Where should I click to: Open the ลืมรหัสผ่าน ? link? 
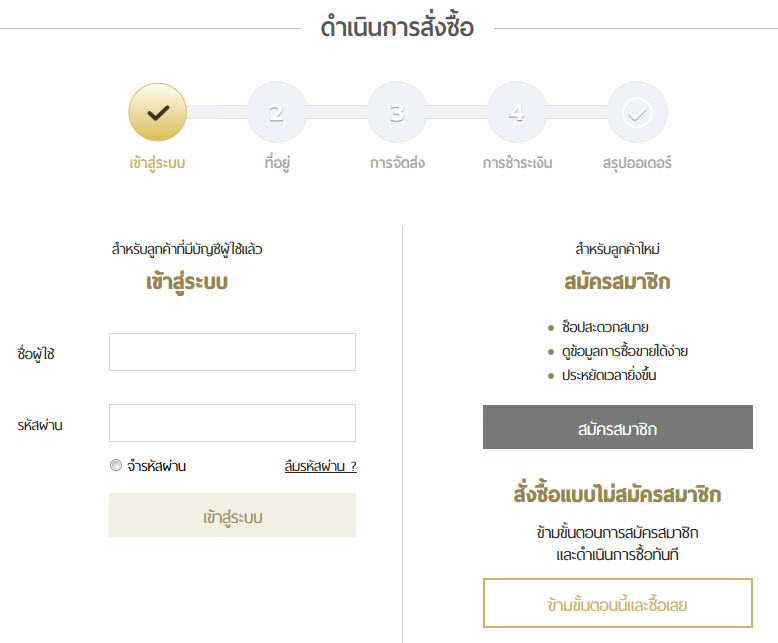tap(321, 466)
